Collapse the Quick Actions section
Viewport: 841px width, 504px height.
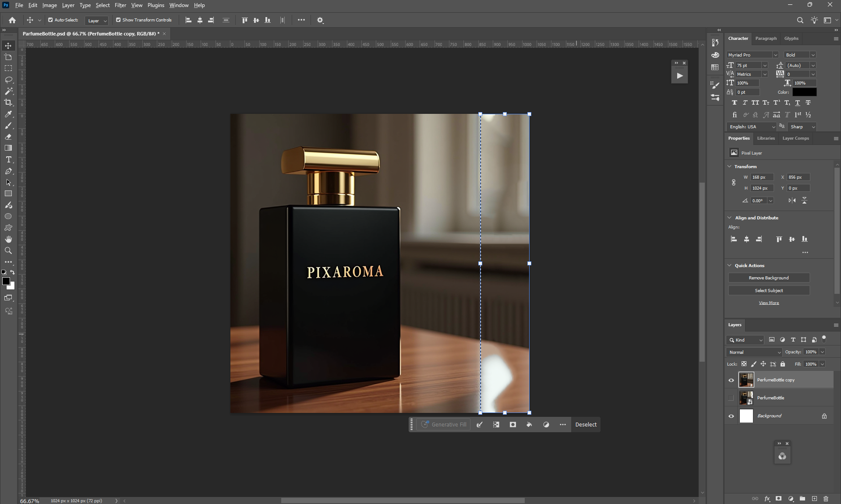click(x=730, y=265)
